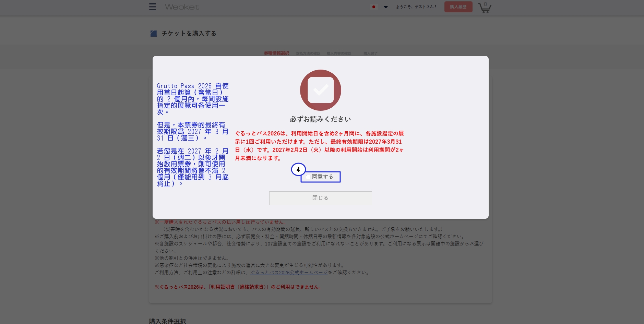Open the 購入履歴 purchase history
Viewport: 644px width, 324px height.
point(458,7)
